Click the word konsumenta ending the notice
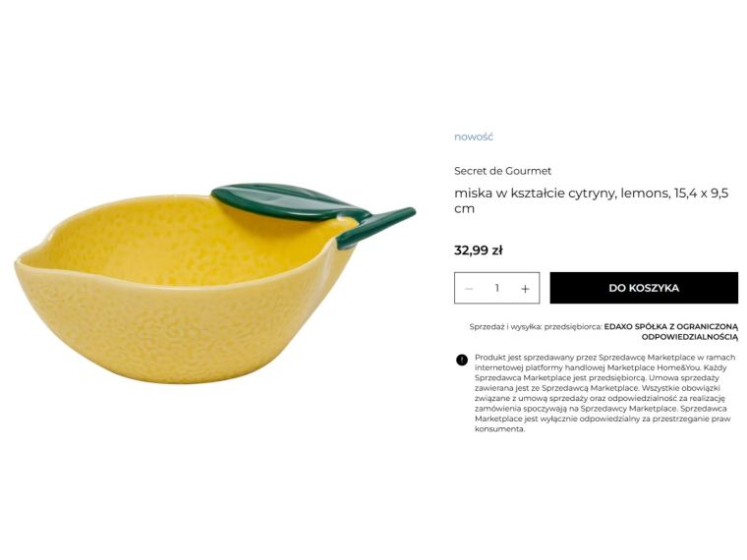The image size is (747, 560). (x=499, y=429)
